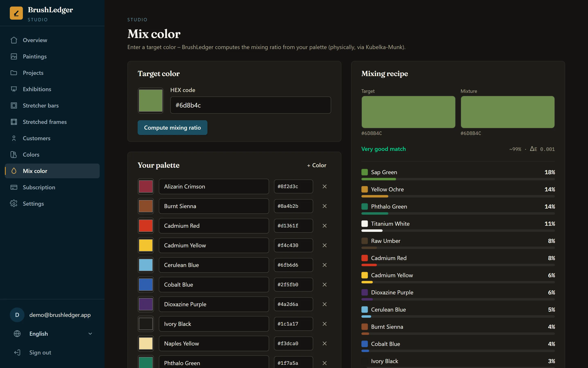Click the globe language icon
The height and width of the screenshot is (368, 588).
tap(17, 334)
